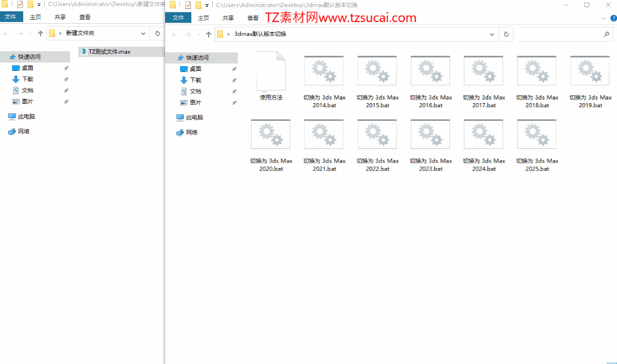Click properties checkmark icon in left title bar

click(20, 5)
